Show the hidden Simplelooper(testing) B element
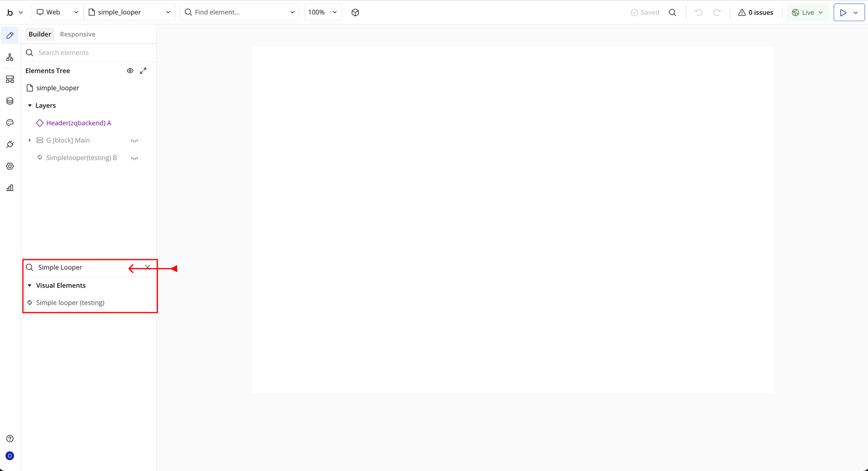This screenshot has width=868, height=471. 134,158
